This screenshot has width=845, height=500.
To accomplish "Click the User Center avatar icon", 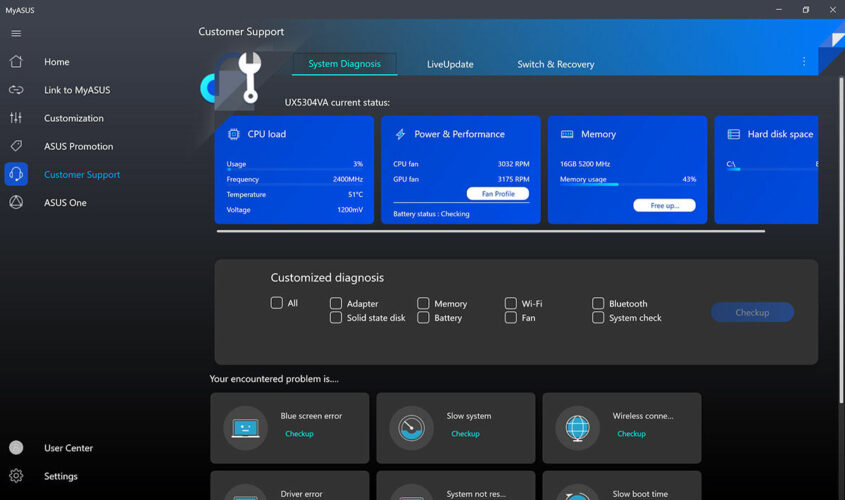I will tap(16, 448).
